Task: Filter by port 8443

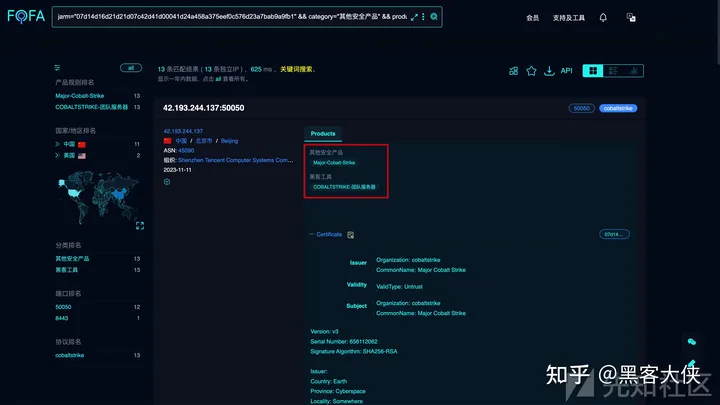Action: coord(62,318)
